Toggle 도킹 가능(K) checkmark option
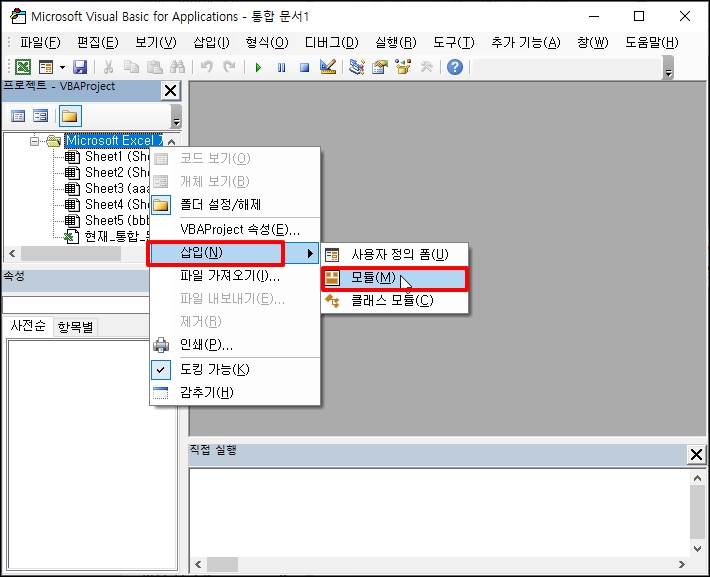Screen dimensions: 710x577 click(235, 370)
